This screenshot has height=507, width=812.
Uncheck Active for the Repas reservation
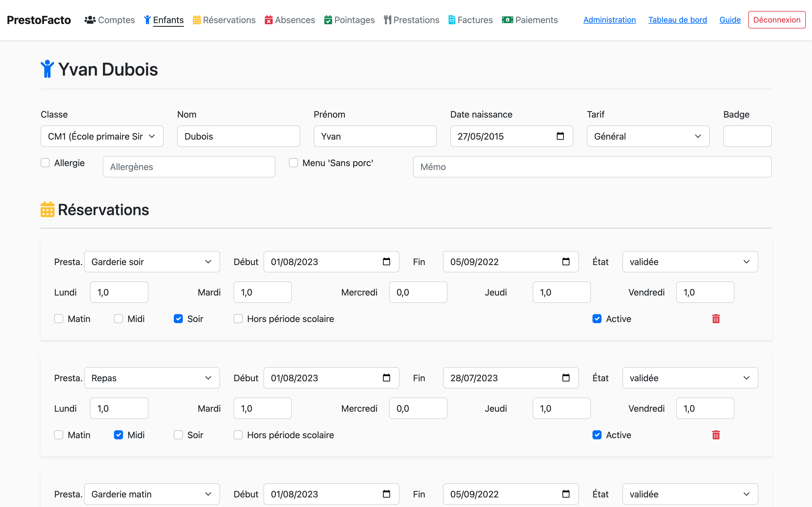point(597,435)
